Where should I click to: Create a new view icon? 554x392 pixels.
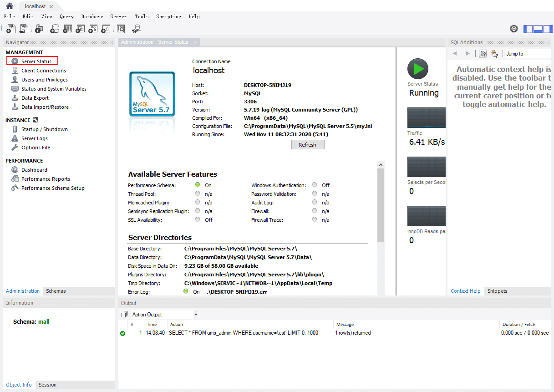[x=80, y=29]
